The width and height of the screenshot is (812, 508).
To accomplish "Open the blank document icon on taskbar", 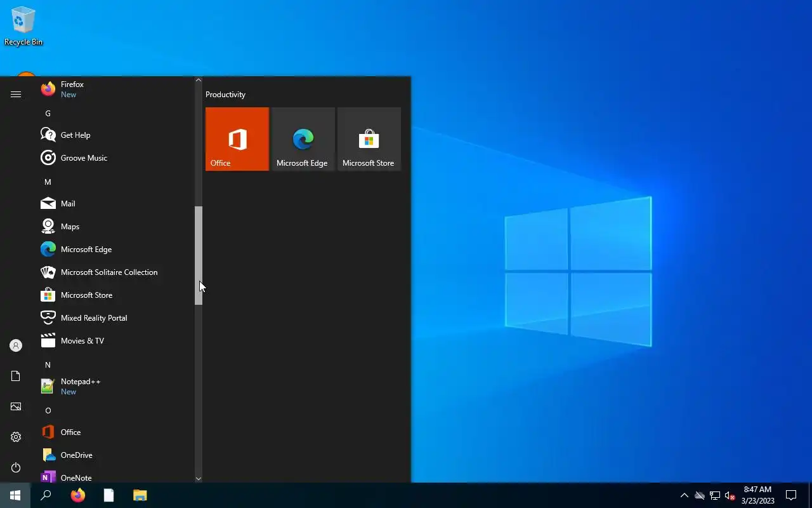I will [x=108, y=495].
